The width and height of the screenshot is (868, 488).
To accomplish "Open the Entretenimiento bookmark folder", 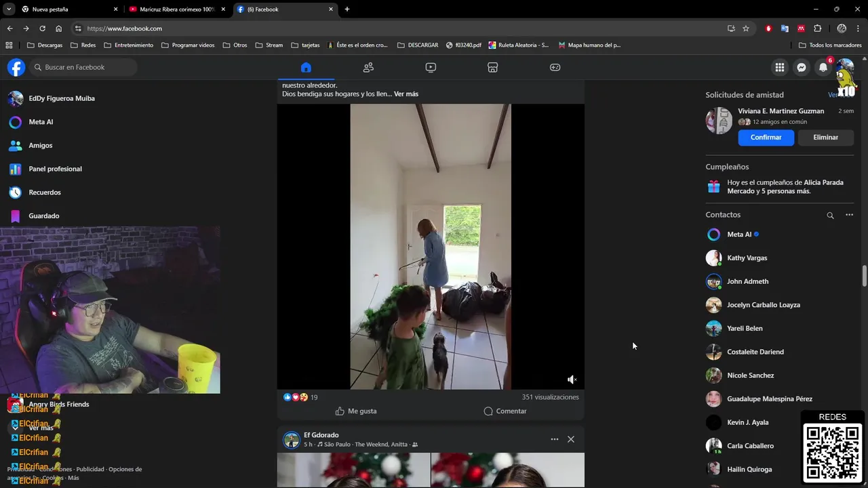I will (128, 45).
